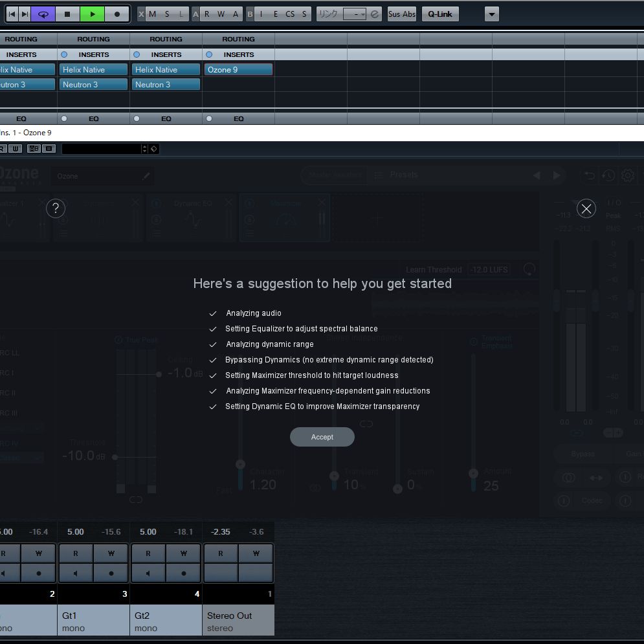
Task: Click the W write automation button on Gt1
Action: coord(111,553)
